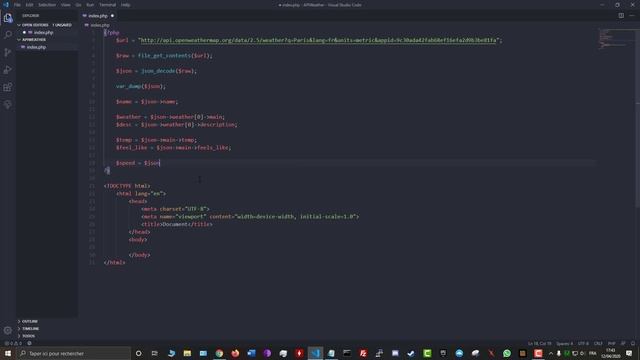
Task: Click the CRLF line ending status item
Action: [598, 343]
